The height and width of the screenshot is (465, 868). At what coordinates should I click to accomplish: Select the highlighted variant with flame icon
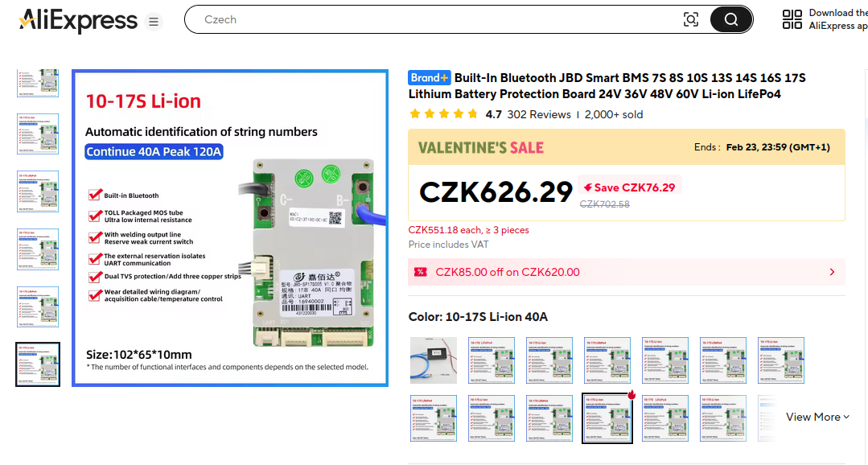(607, 418)
